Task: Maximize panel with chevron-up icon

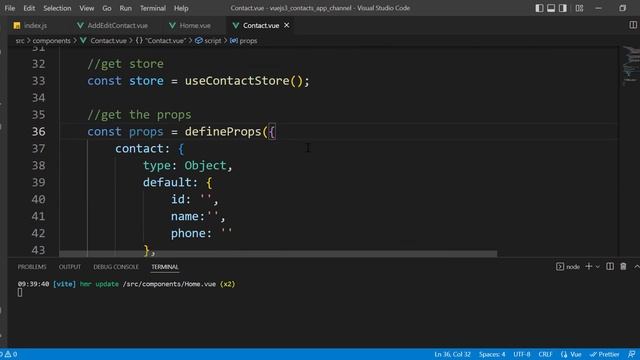Action: pos(636,267)
